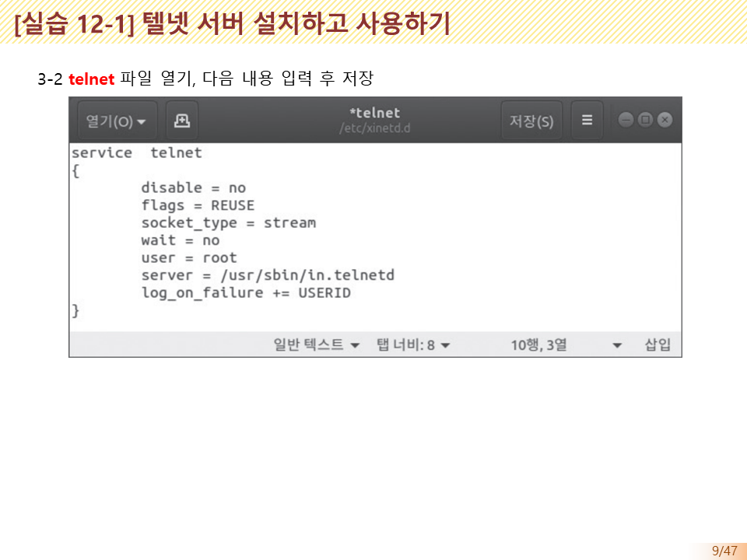Screen dimensions: 747x560
Task: Click 저장(S) to save the telnet file
Action: tap(531, 120)
